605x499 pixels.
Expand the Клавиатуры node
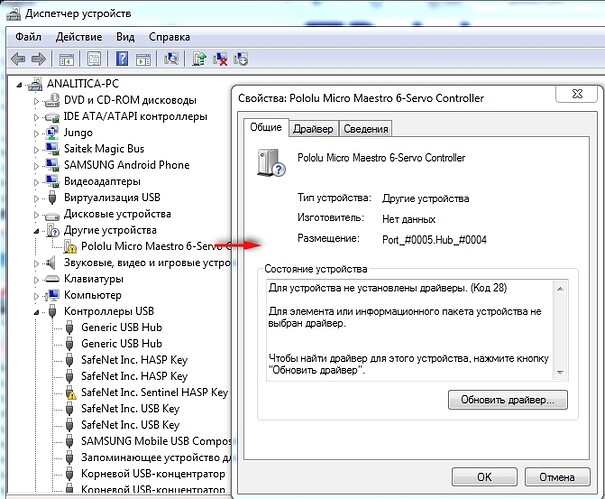[38, 279]
